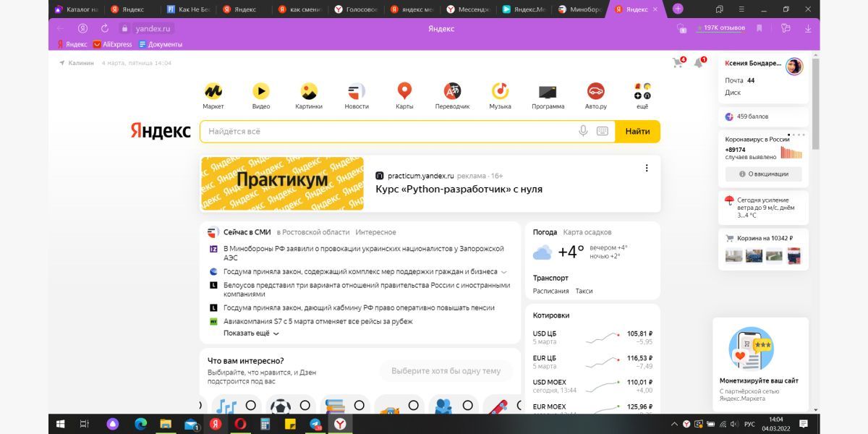Switch to the Голосовое browser tab
Viewport: 868px width, 434px height.
(357, 9)
